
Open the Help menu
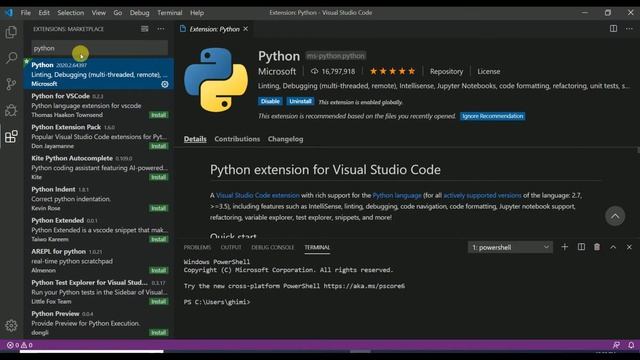tap(197, 13)
